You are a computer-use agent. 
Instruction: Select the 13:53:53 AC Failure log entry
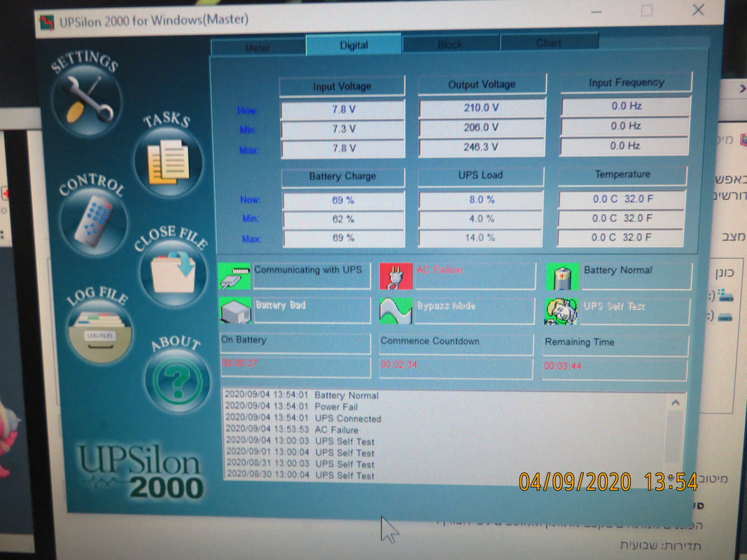(x=292, y=430)
